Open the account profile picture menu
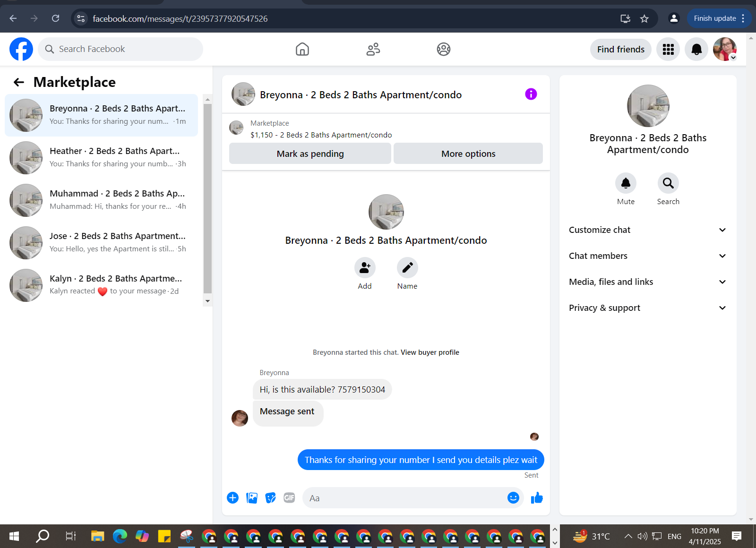The image size is (756, 548). pos(725,49)
